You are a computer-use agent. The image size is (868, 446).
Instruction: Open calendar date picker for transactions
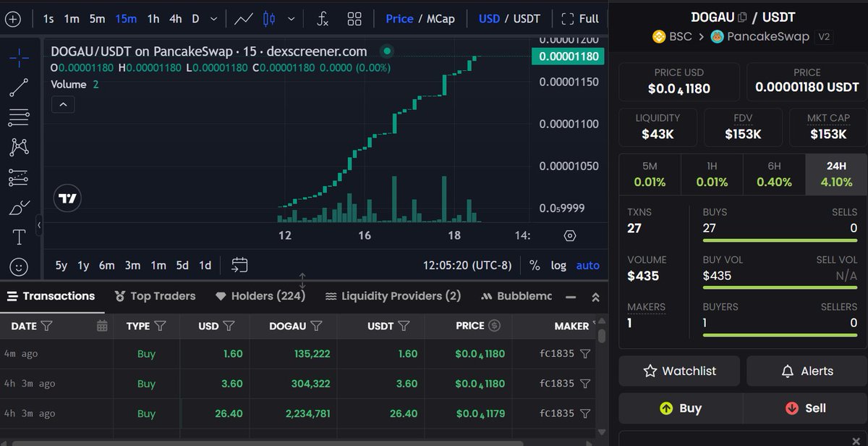[102, 326]
